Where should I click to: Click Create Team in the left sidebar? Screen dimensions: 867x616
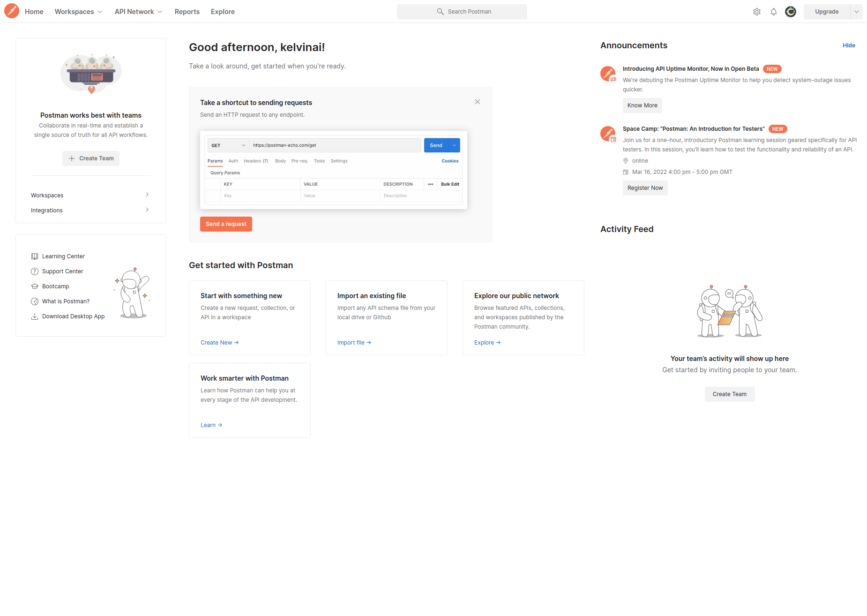(91, 158)
